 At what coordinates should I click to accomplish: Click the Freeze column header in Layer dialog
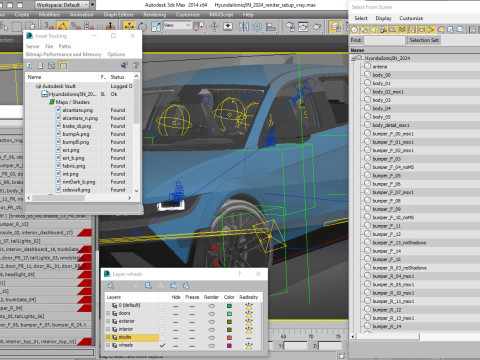click(192, 297)
